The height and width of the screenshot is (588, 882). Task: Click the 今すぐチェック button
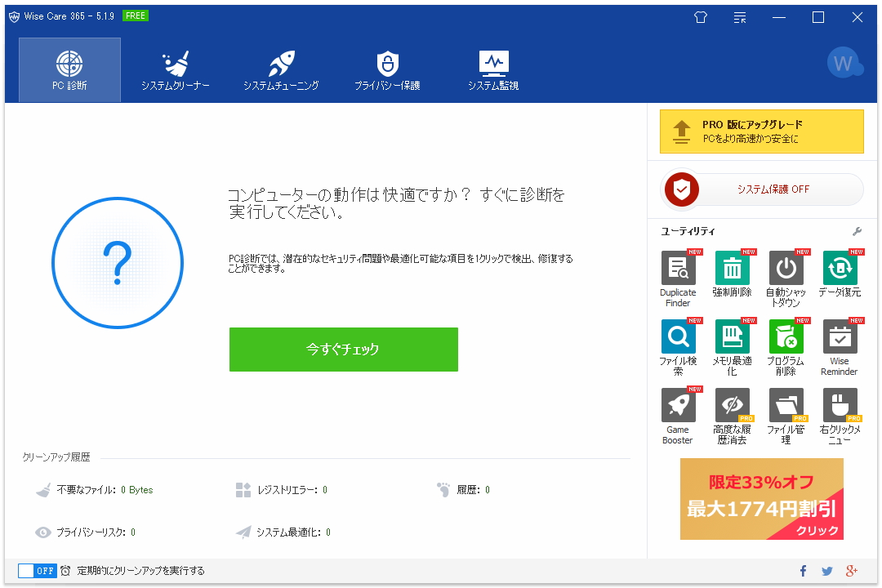(343, 349)
